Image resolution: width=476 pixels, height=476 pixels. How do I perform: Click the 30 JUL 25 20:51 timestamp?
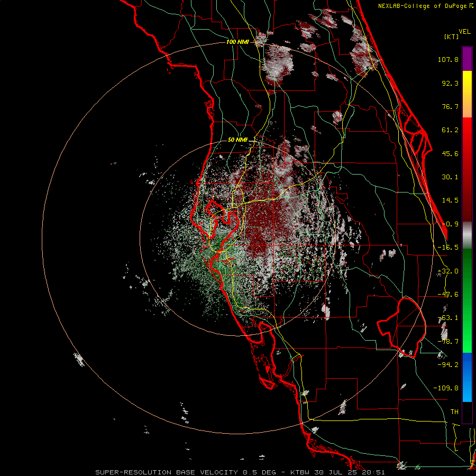(x=351, y=472)
